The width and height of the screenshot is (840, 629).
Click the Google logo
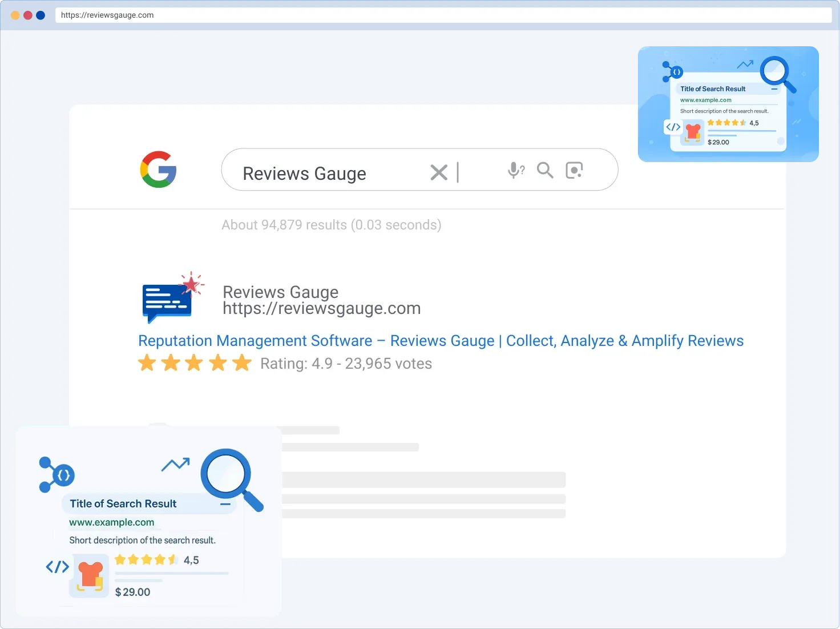158,170
